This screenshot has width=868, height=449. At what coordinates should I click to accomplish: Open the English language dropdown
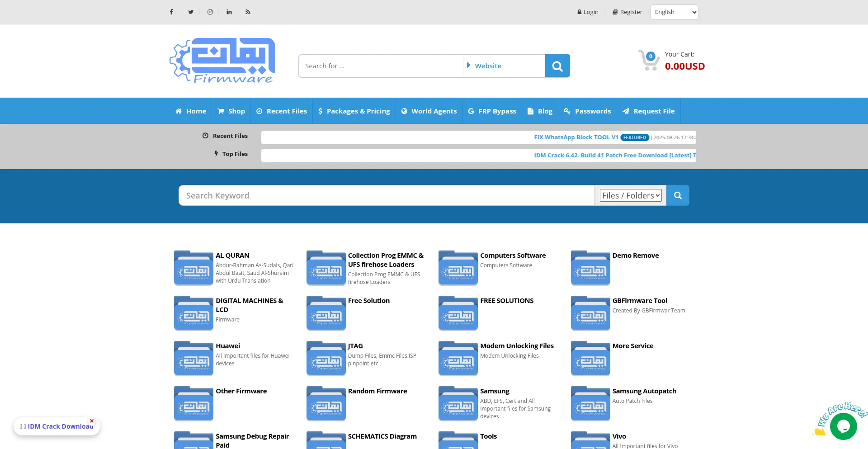(x=674, y=12)
